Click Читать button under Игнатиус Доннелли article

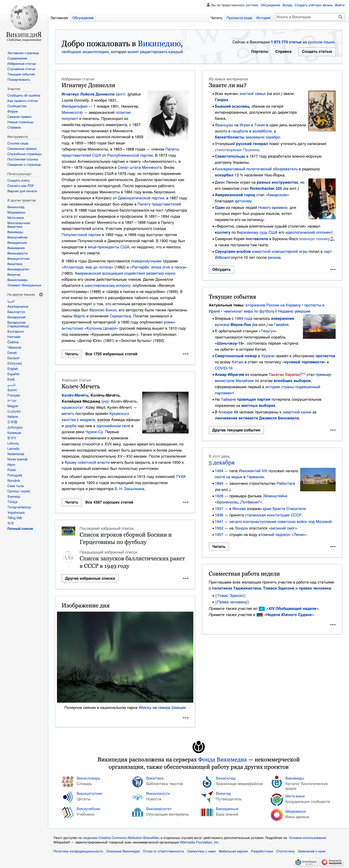click(71, 354)
